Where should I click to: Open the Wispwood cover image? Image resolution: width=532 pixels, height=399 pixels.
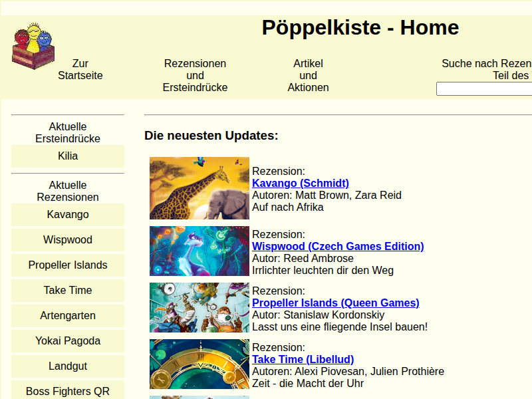point(199,251)
